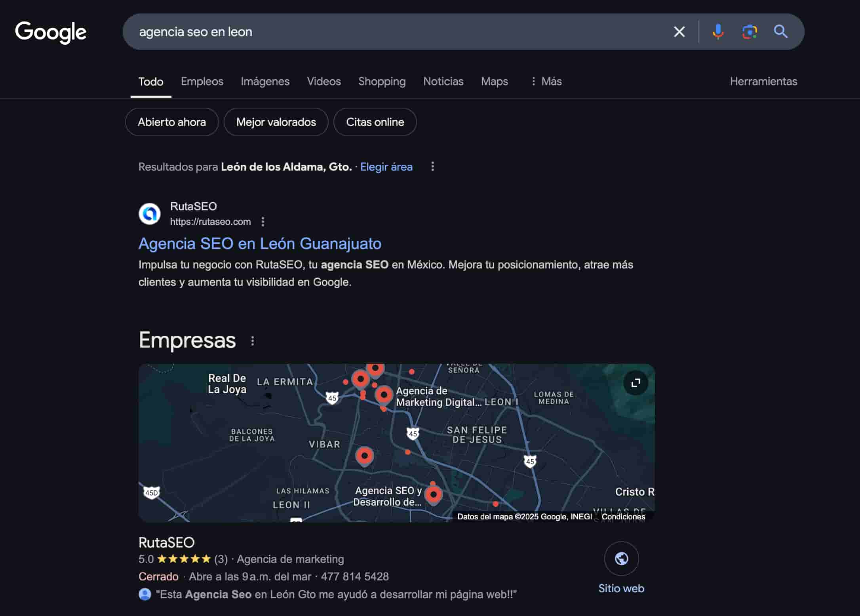
Task: Click the Agencia SEO y Desarrollo map label
Action: pos(388,496)
